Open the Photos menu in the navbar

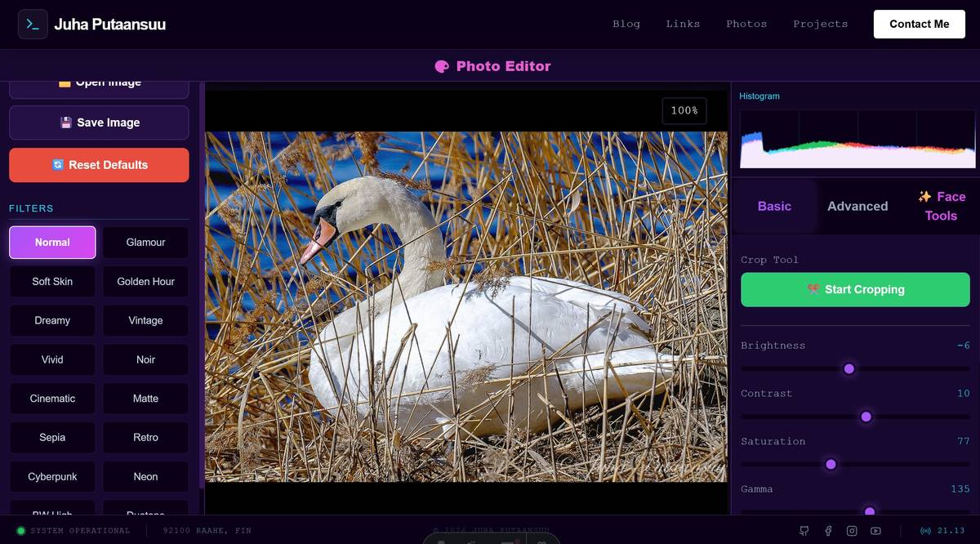tap(746, 24)
